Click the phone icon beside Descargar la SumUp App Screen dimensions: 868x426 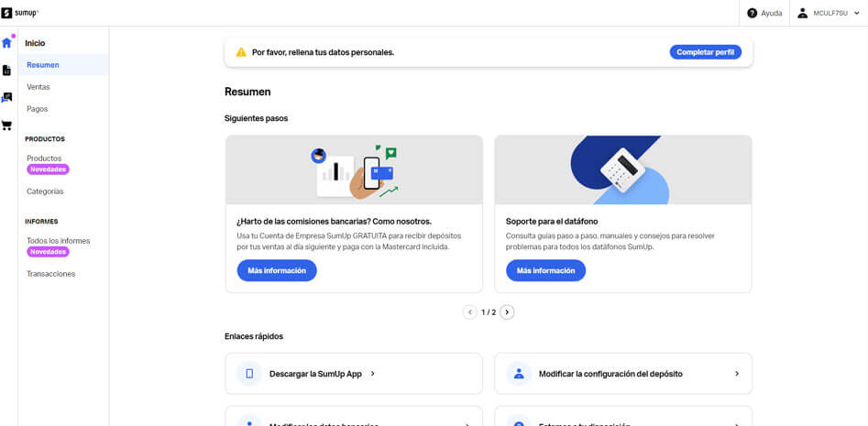pyautogui.click(x=248, y=374)
